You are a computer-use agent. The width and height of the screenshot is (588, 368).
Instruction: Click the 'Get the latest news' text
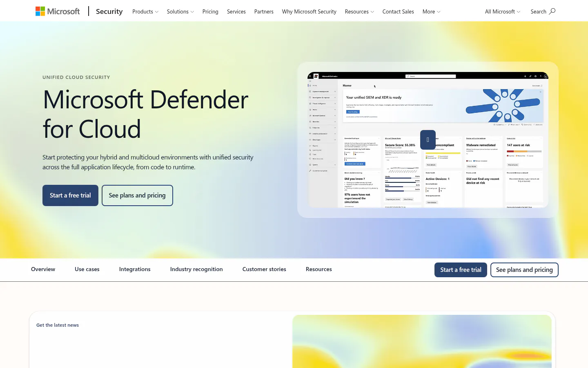tap(58, 325)
